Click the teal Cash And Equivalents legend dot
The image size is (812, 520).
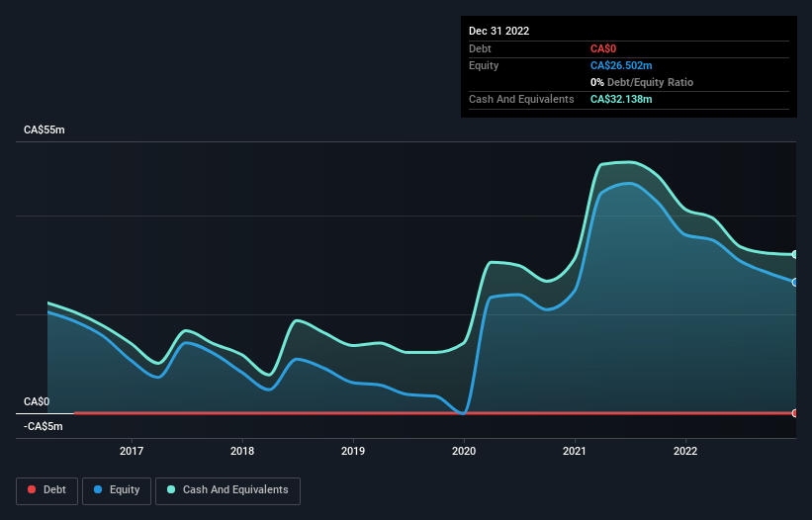tap(171, 489)
